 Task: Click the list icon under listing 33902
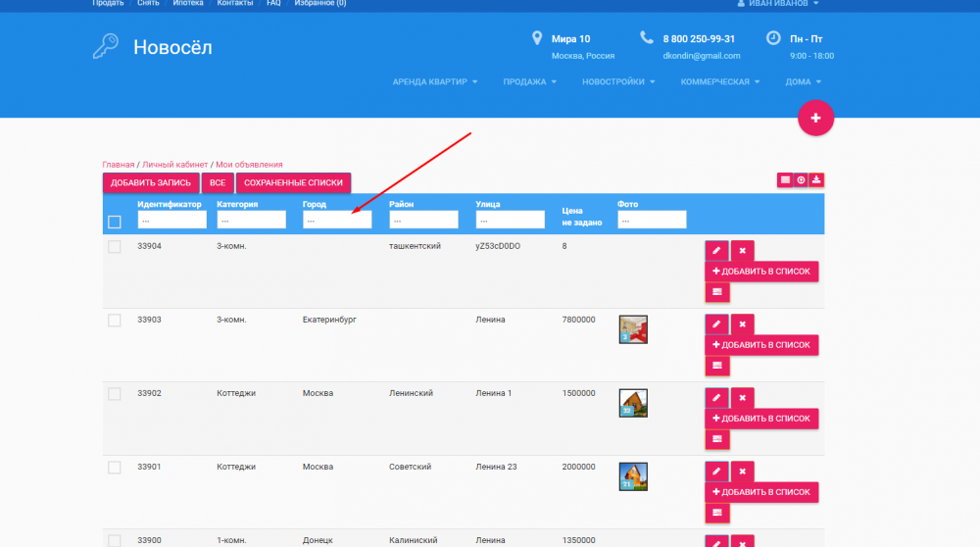716,438
